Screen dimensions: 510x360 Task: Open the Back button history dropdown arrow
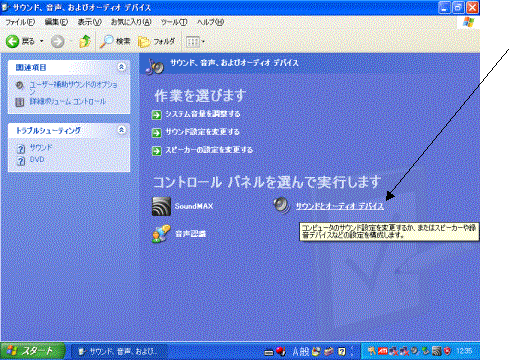pyautogui.click(x=42, y=42)
